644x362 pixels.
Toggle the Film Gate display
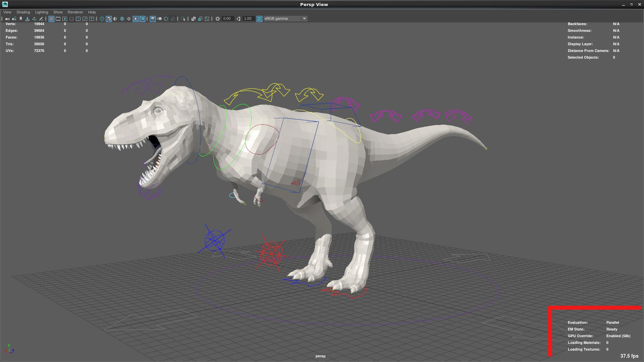pyautogui.click(x=58, y=19)
